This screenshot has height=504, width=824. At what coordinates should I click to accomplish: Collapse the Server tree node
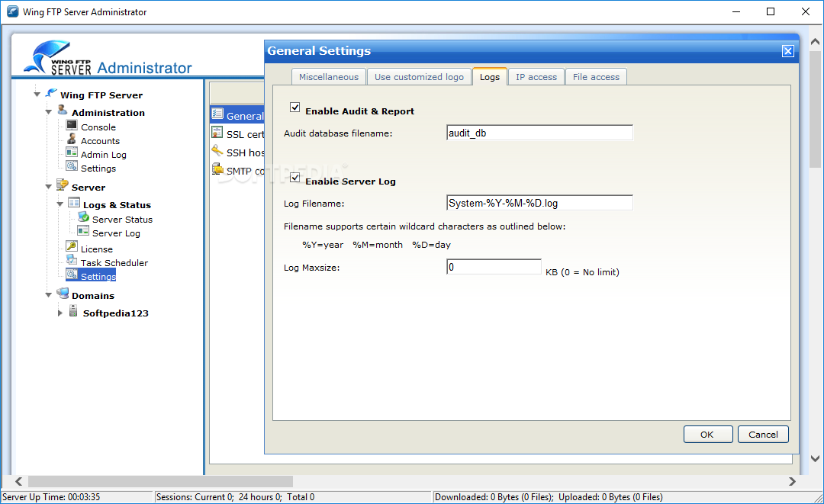click(x=48, y=186)
